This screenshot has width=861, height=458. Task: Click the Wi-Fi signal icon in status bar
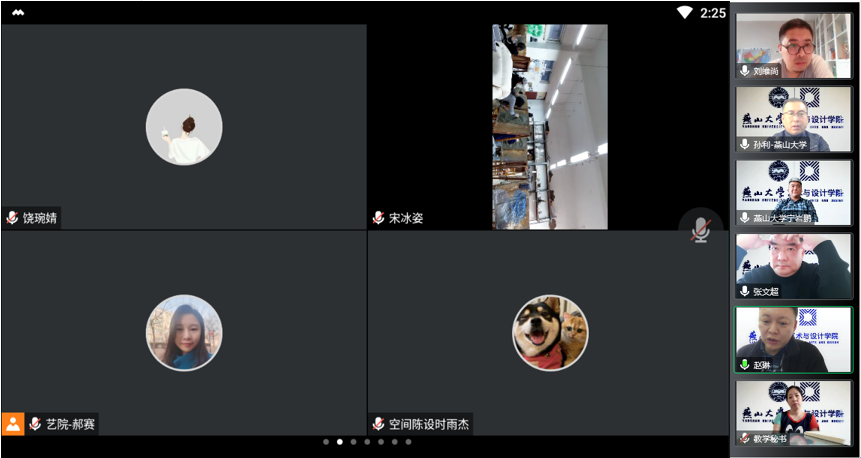coord(684,12)
